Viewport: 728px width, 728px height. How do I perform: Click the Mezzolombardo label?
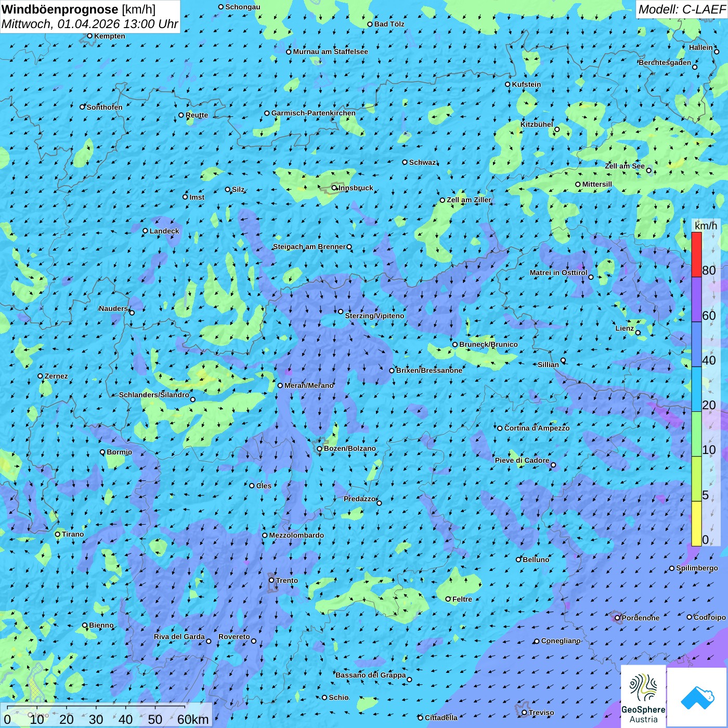[x=296, y=535]
